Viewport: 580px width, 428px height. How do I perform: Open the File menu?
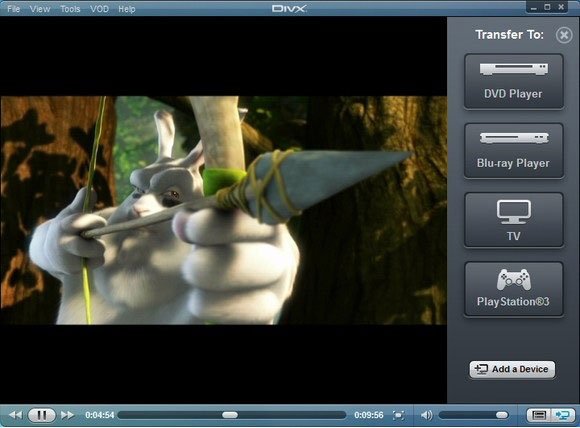[x=13, y=9]
